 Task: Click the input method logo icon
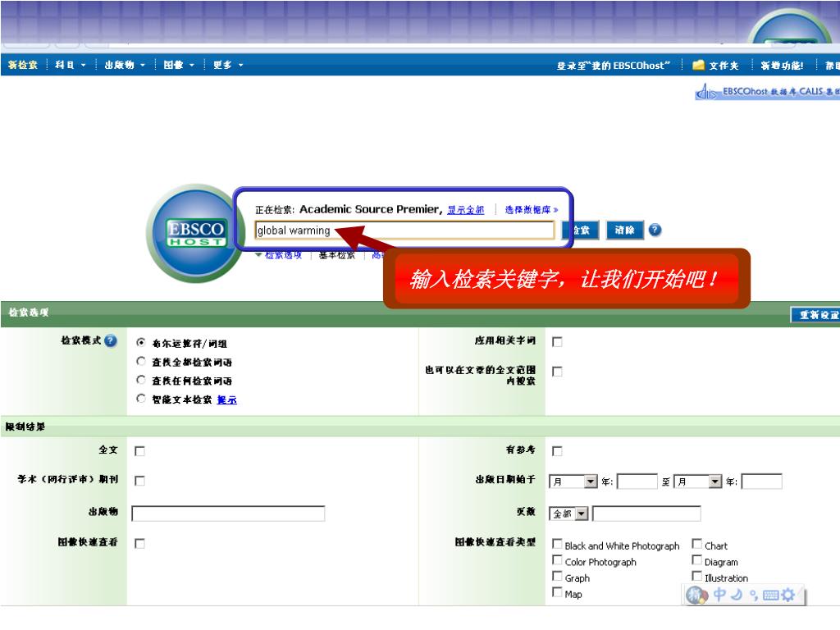697,595
